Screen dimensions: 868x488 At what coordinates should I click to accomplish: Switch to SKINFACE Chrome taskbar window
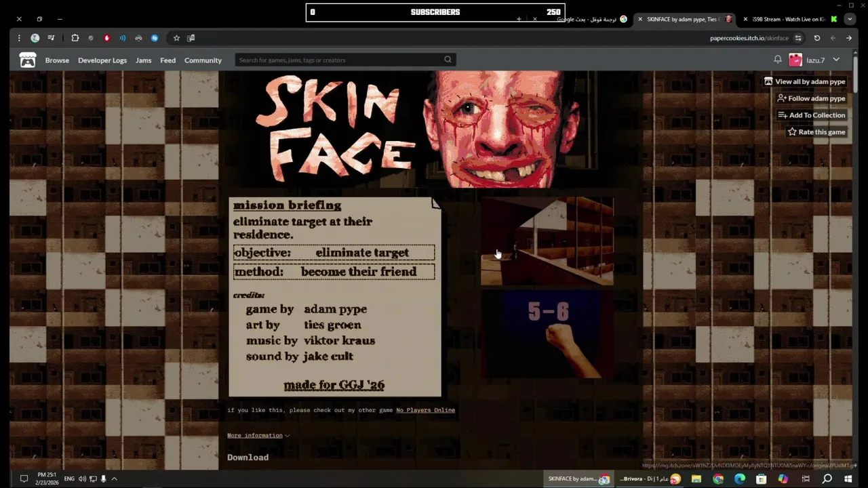click(579, 479)
